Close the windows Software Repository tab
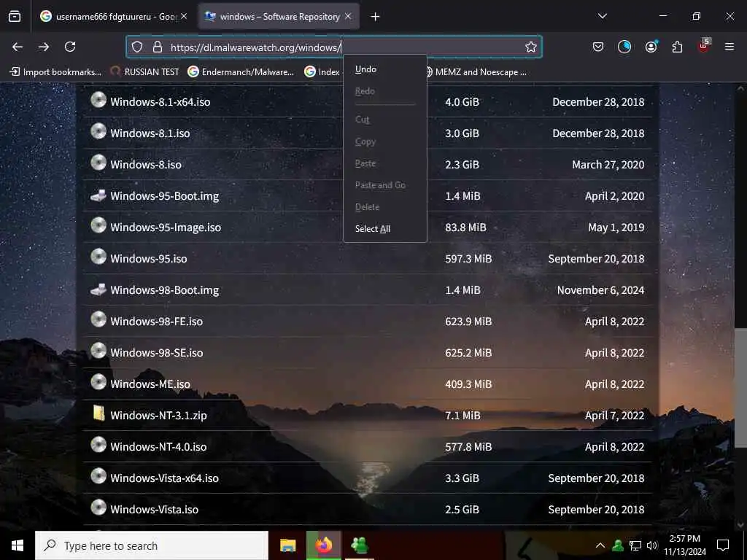This screenshot has width=747, height=560. tap(348, 16)
